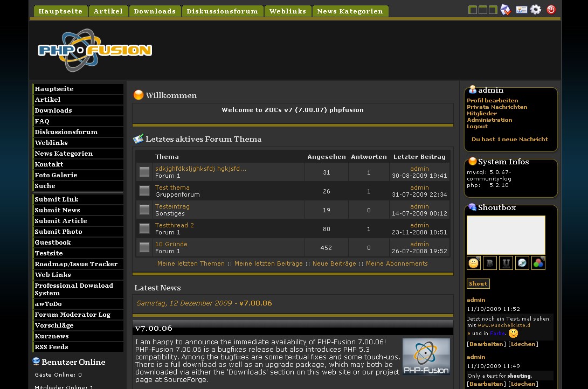Open RSS Feeds in the sidebar
The height and width of the screenshot is (389, 588).
coord(78,347)
